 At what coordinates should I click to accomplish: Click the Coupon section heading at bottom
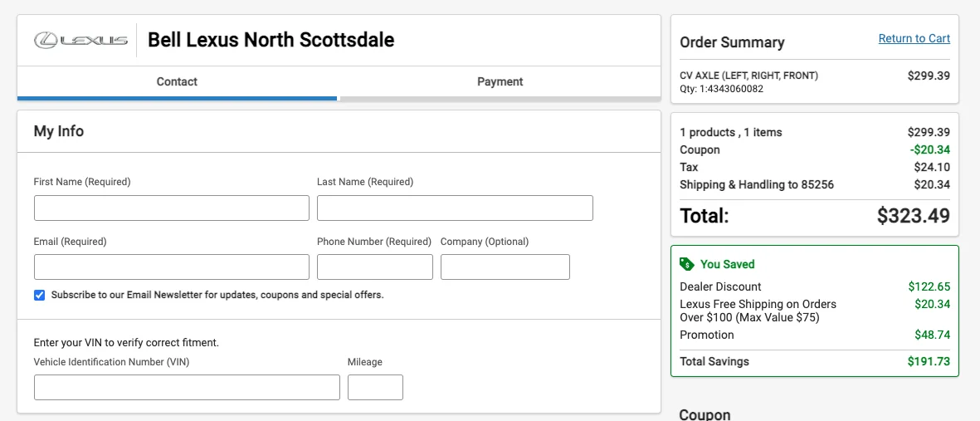coord(705,415)
